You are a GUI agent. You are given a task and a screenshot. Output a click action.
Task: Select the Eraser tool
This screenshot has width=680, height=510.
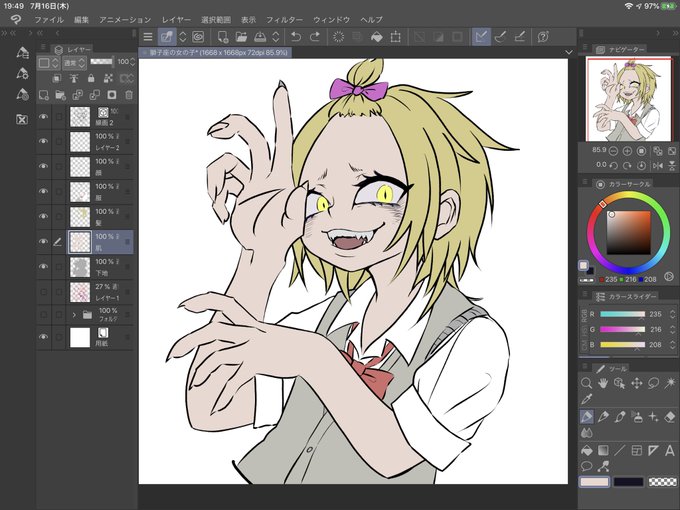click(670, 417)
